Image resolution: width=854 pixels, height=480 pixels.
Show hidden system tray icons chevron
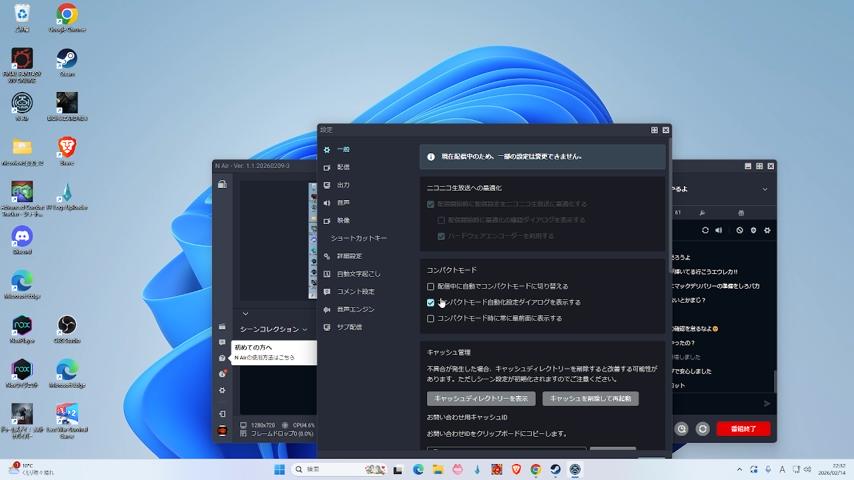pyautogui.click(x=739, y=469)
